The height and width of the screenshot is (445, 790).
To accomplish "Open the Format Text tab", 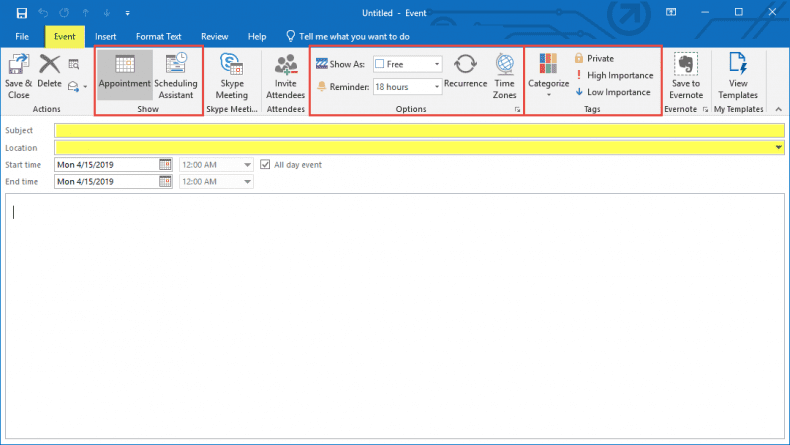I will click(159, 36).
